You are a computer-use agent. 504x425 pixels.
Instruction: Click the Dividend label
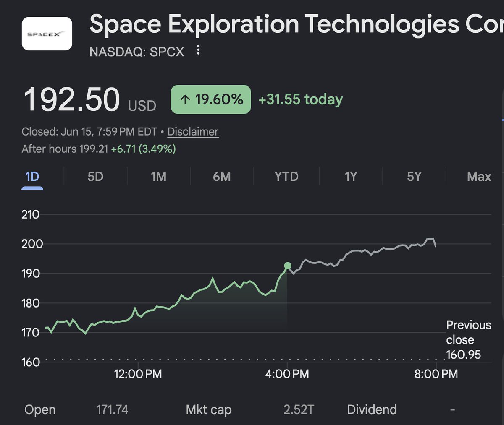372,409
